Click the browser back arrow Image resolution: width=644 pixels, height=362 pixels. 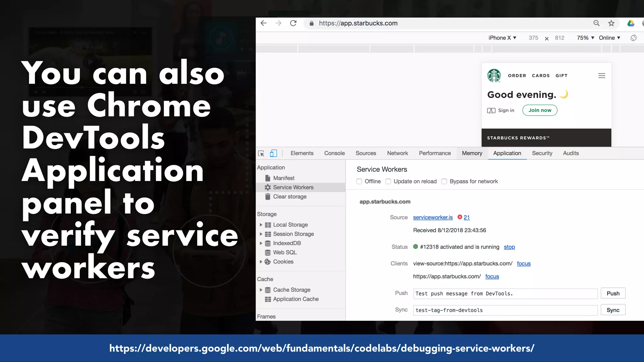coord(264,23)
